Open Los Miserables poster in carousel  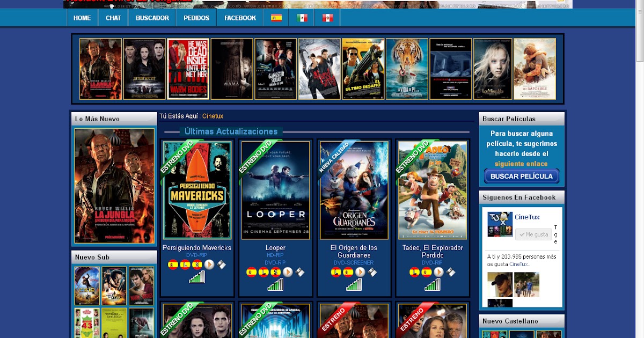tap(492, 69)
